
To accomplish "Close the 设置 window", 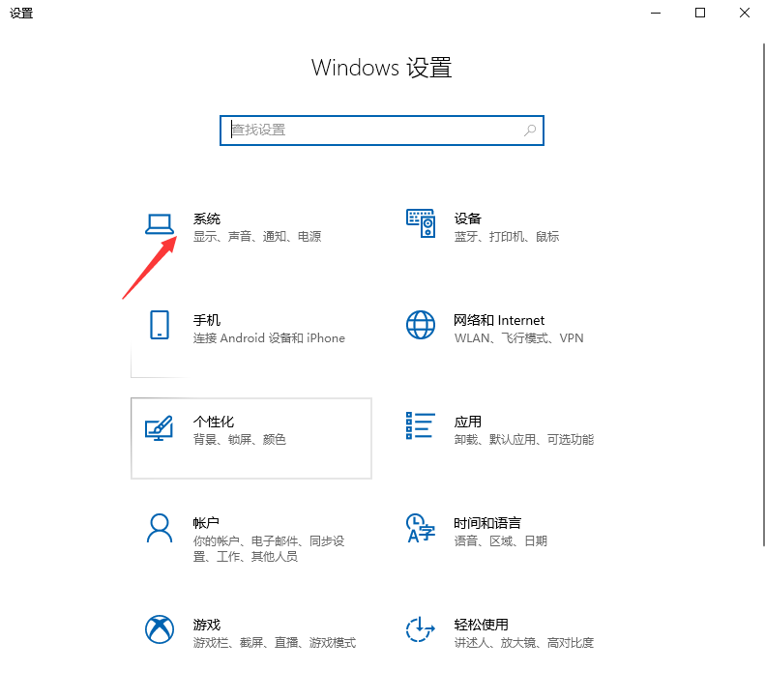I will (x=744, y=13).
